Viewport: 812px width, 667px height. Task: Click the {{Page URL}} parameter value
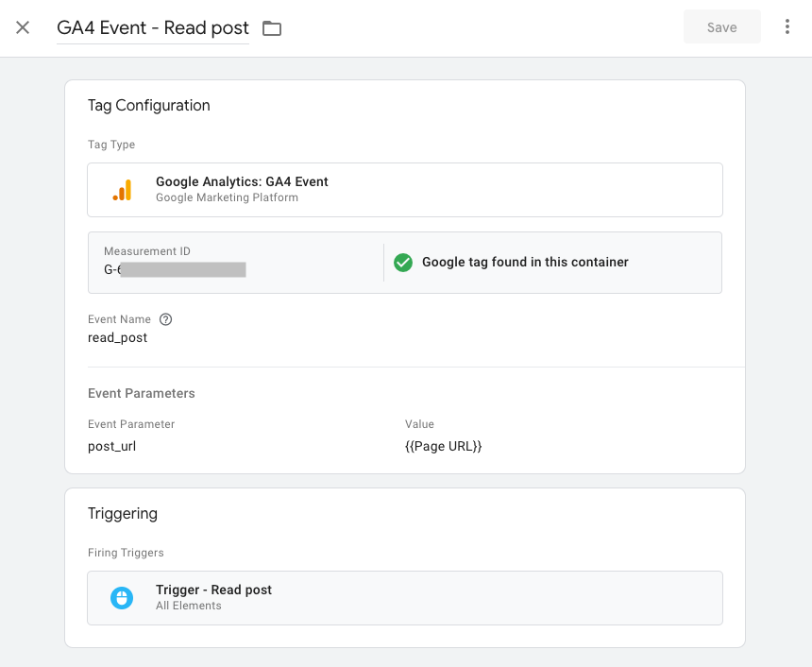pos(443,446)
